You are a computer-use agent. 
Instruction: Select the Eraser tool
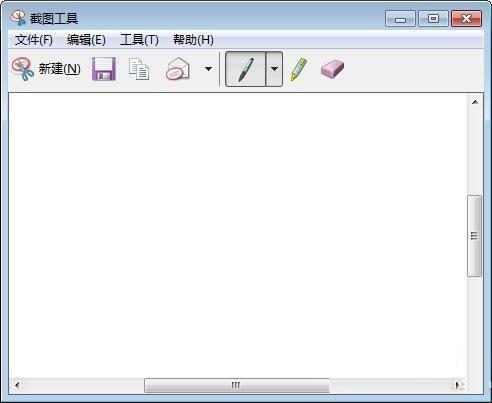(332, 69)
